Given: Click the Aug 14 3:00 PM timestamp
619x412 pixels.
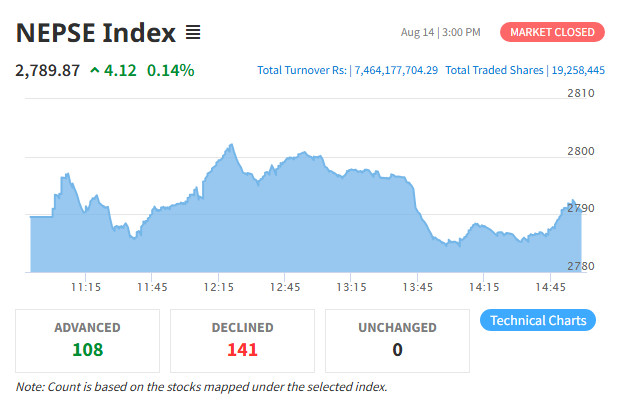Looking at the screenshot, I should coord(441,32).
